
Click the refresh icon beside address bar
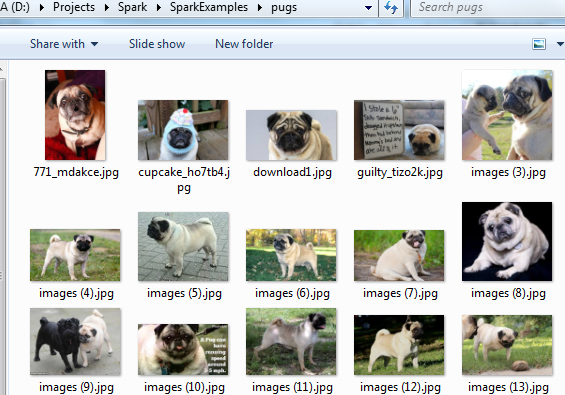391,8
